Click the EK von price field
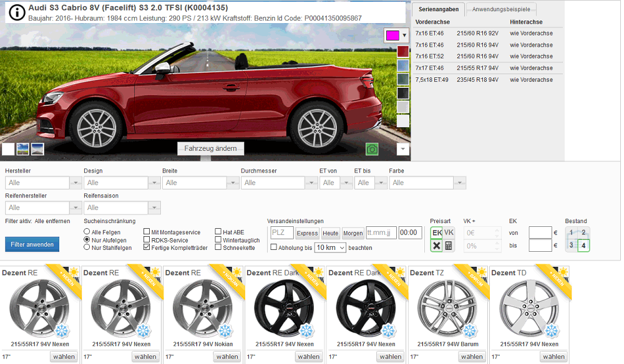The width and height of the screenshot is (624, 364). tap(540, 233)
